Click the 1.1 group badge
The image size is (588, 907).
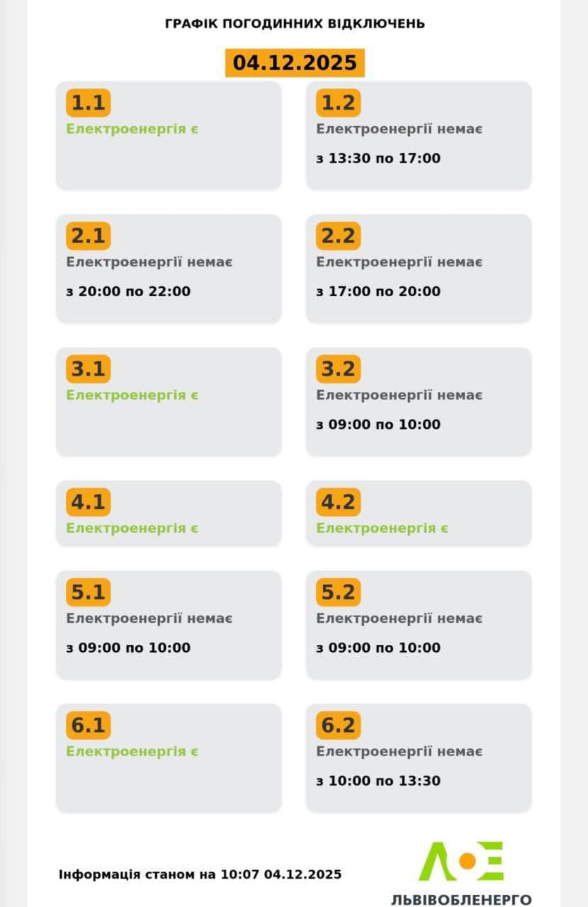coord(89,103)
